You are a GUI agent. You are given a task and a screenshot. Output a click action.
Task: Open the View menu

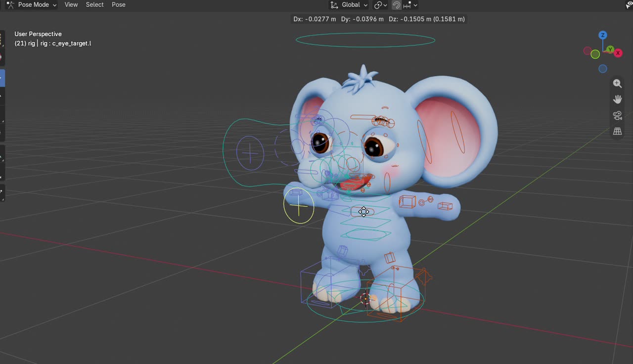pos(71,4)
